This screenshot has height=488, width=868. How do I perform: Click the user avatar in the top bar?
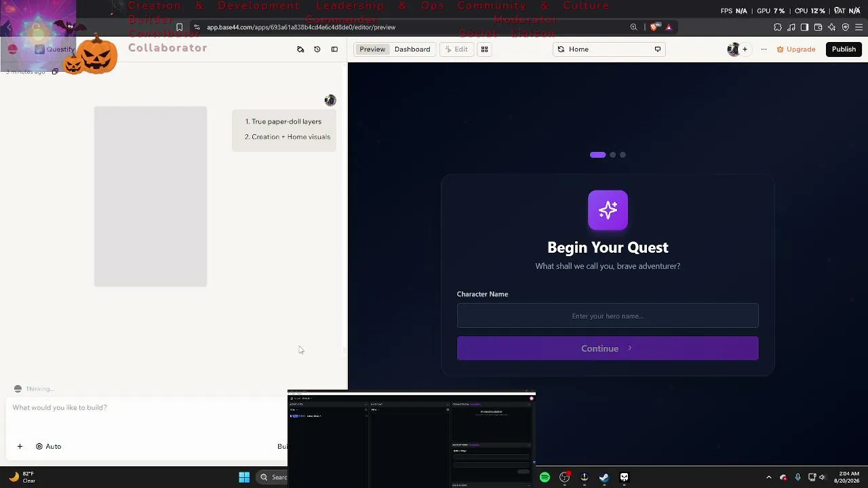(733, 49)
